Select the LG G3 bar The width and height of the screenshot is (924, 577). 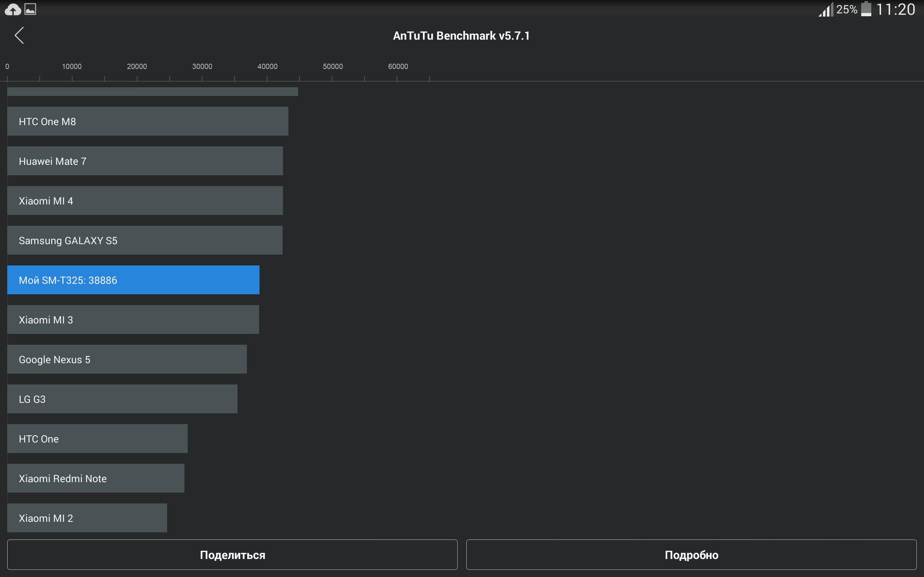point(122,399)
